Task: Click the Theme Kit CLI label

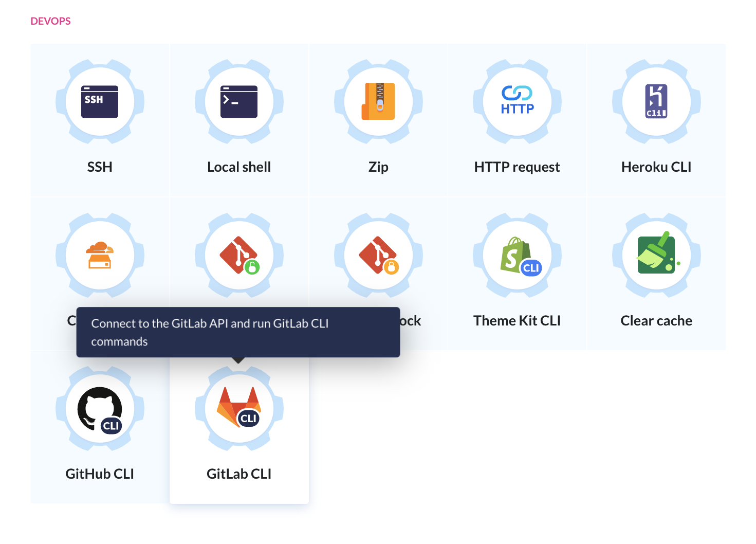Action: tap(517, 320)
